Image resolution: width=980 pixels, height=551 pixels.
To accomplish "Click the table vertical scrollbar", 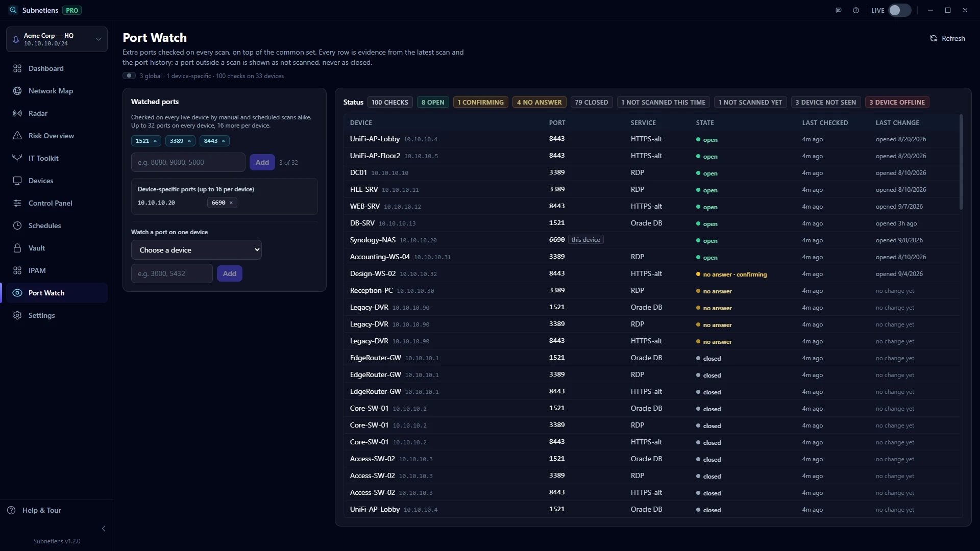I will (961, 162).
